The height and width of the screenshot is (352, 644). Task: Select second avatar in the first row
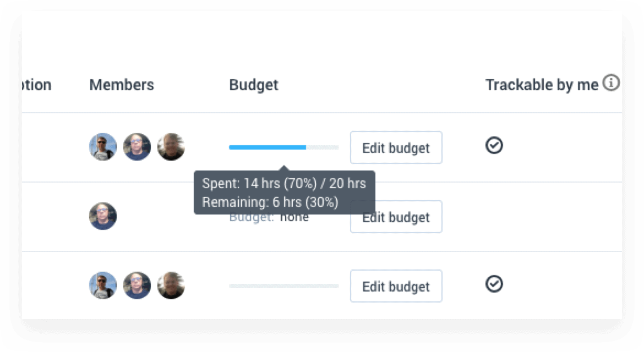point(137,146)
